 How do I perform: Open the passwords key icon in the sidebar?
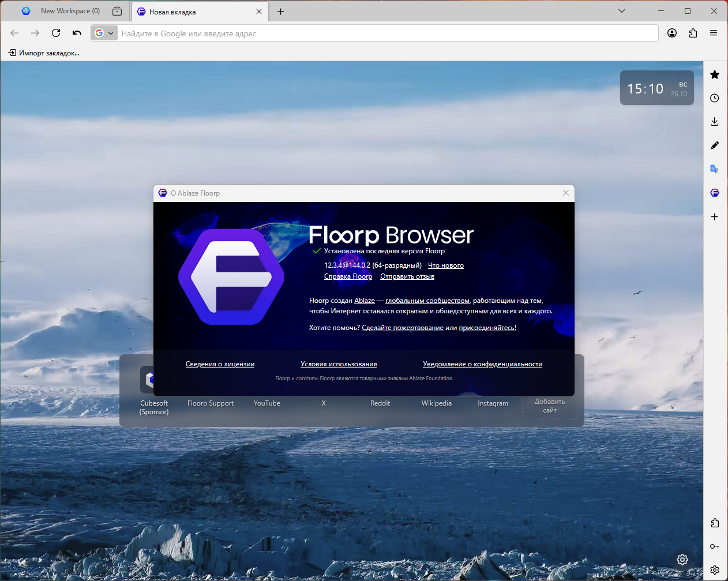coord(715,546)
